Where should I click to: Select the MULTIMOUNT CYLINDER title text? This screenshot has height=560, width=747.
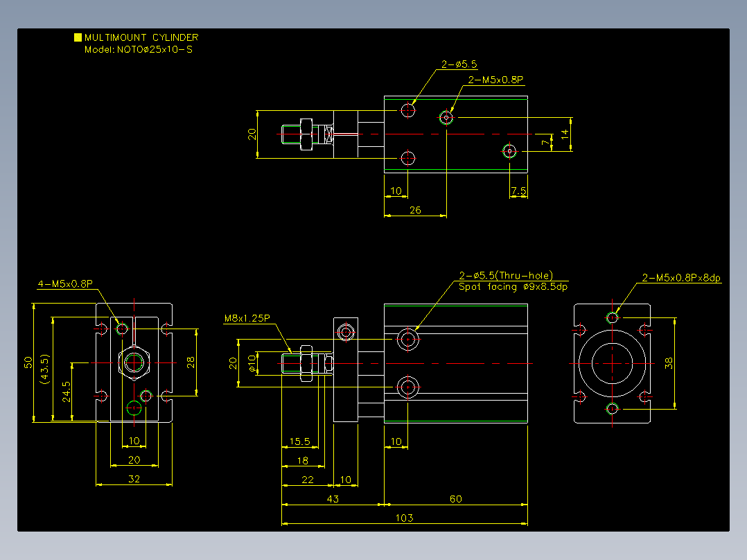click(x=141, y=37)
